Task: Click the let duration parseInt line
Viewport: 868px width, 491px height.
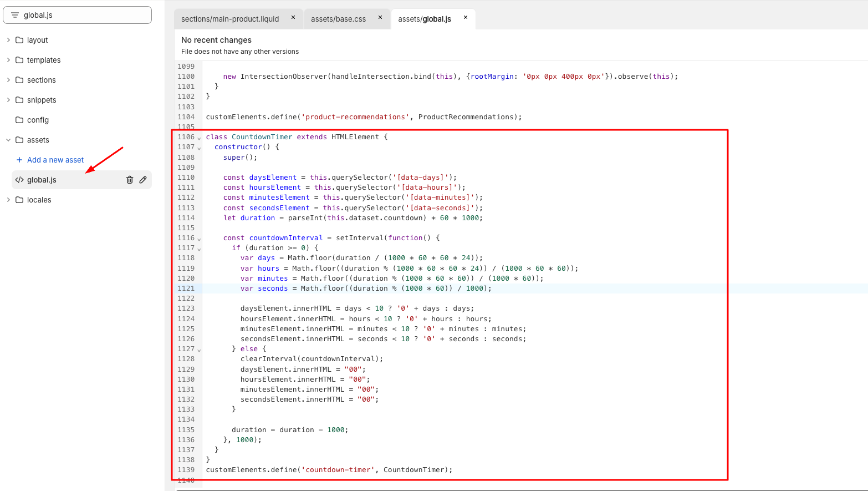Action: (353, 218)
